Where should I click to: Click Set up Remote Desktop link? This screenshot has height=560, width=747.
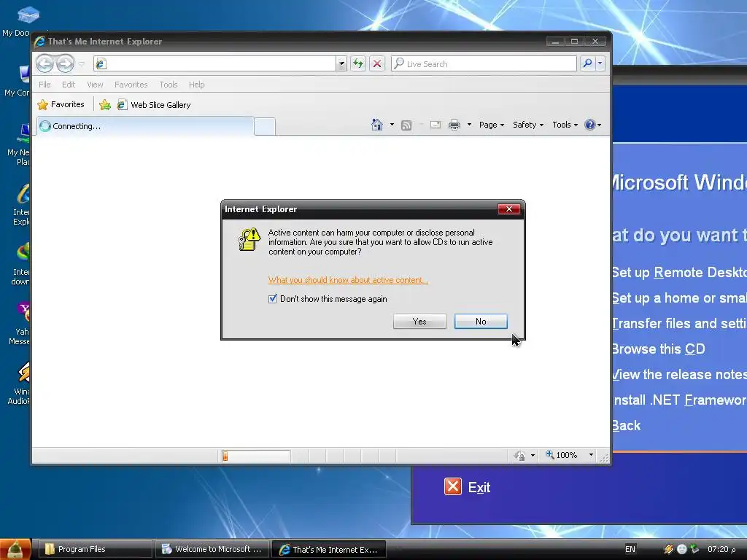coord(679,273)
